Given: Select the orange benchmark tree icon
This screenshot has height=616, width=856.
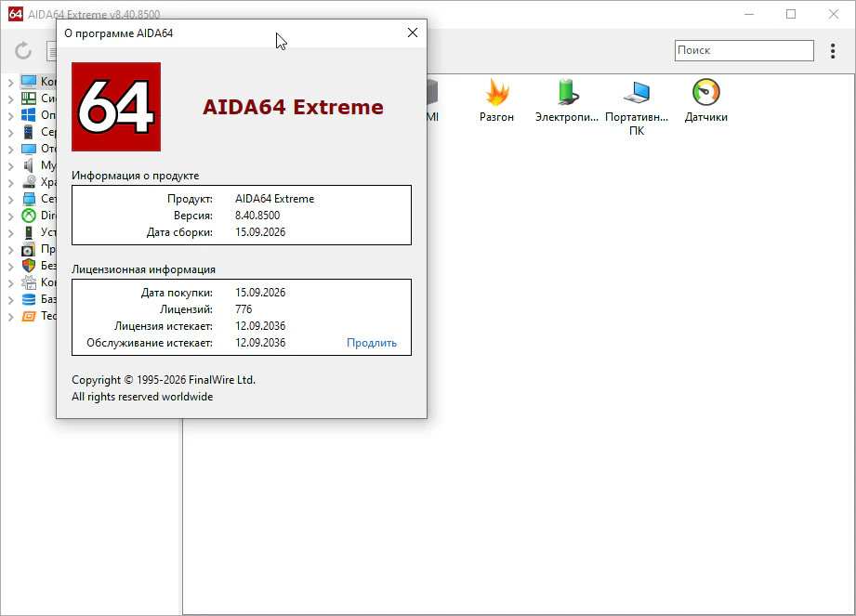Looking at the screenshot, I should click(29, 316).
